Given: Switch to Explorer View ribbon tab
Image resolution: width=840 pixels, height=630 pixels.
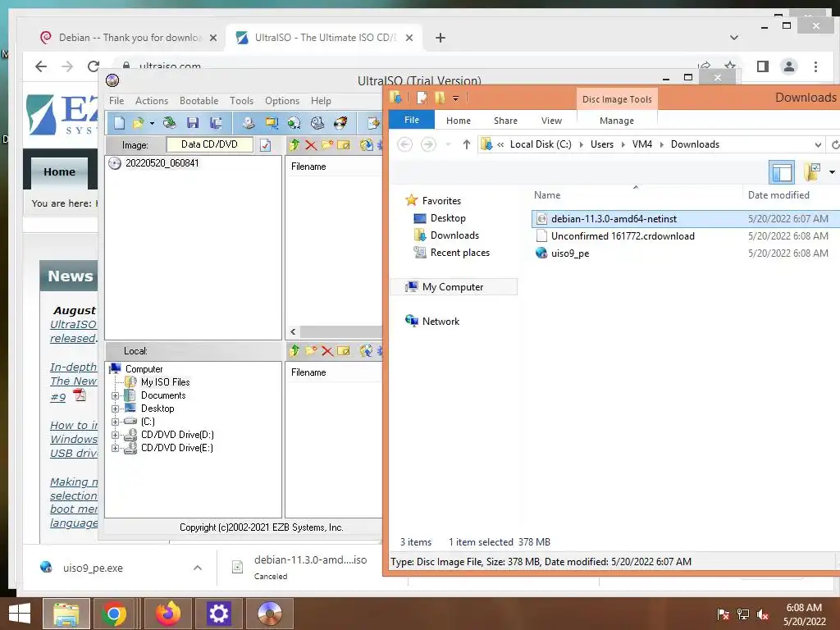Looking at the screenshot, I should click(551, 121).
